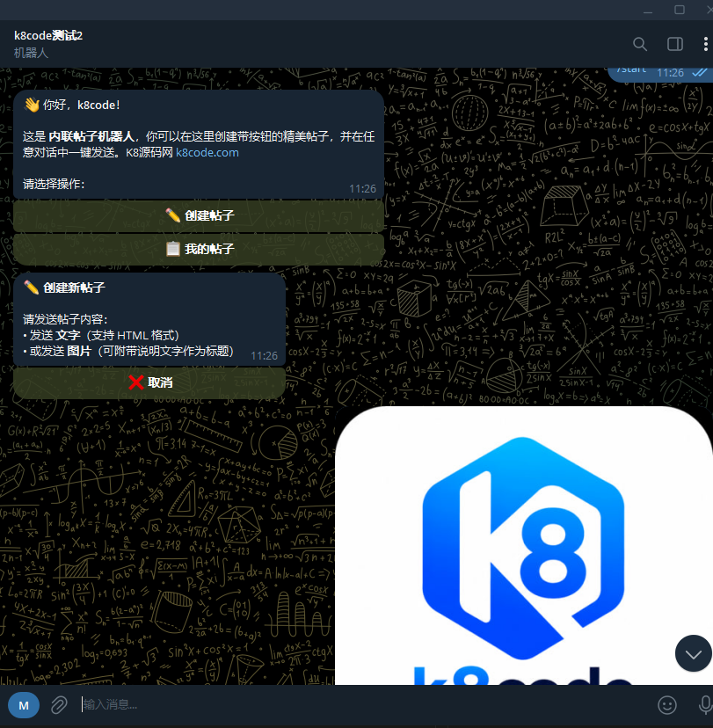713x728 pixels.
Task: Jump to latest with the down-arrow button
Action: 693,653
